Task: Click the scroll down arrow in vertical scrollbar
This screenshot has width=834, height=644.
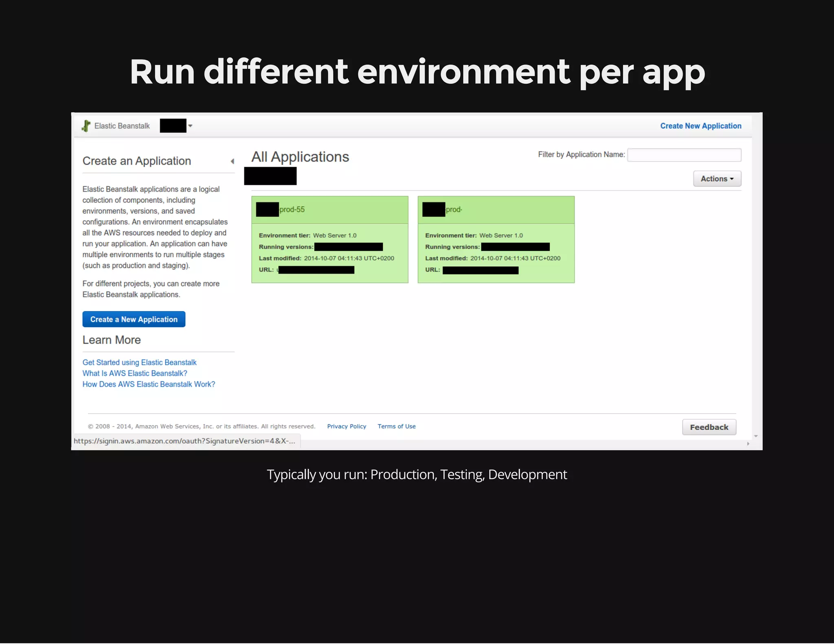Action: pyautogui.click(x=756, y=436)
